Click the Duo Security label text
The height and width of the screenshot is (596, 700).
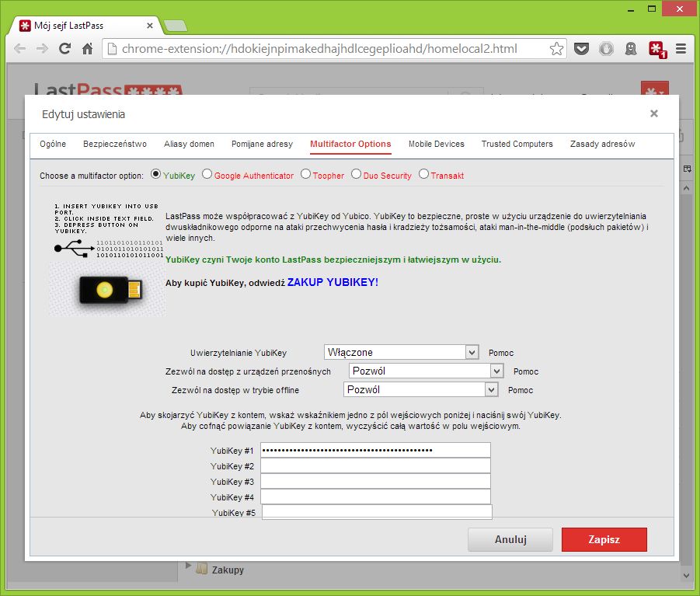[387, 176]
